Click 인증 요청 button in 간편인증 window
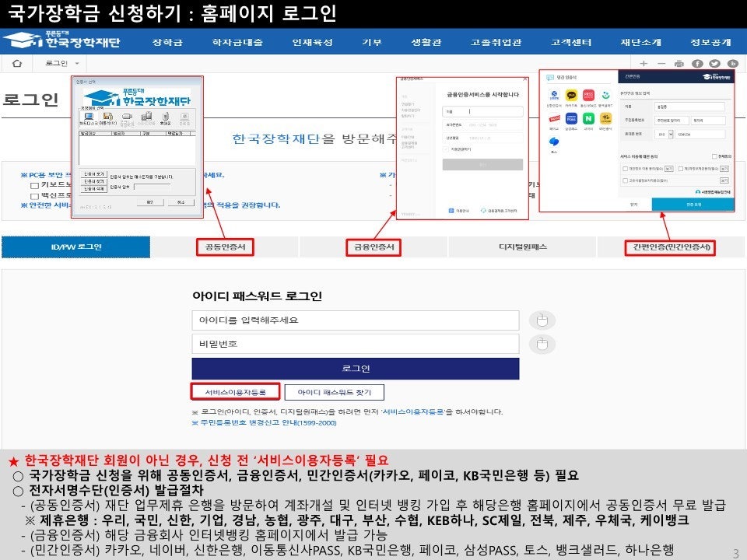Image resolution: width=747 pixels, height=560 pixels. click(693, 204)
